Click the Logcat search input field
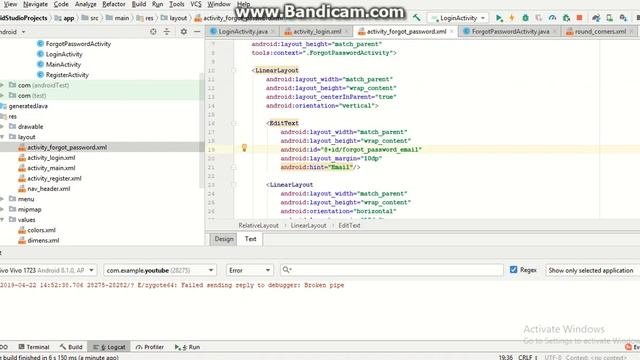 pos(392,270)
